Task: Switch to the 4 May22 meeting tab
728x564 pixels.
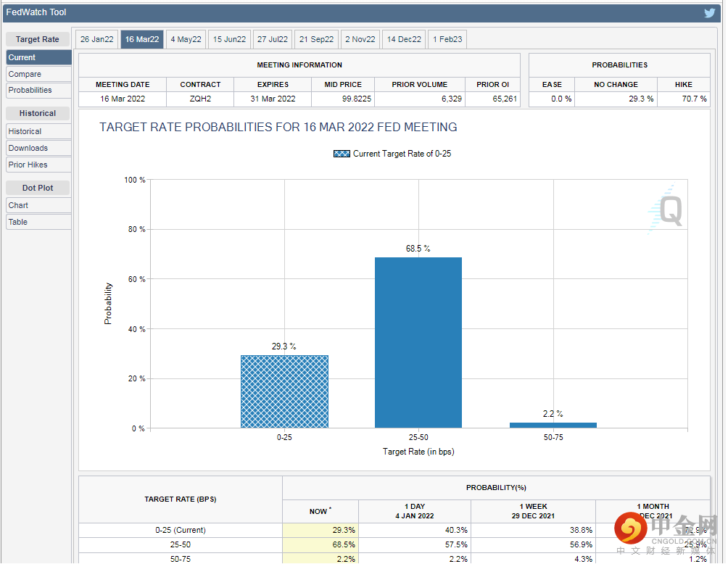Action: (186, 39)
